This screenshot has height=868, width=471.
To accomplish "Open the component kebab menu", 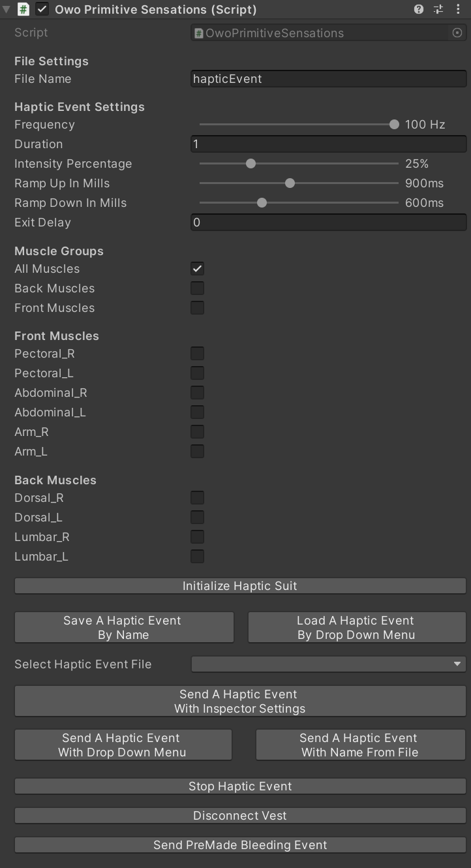I will coord(459,9).
